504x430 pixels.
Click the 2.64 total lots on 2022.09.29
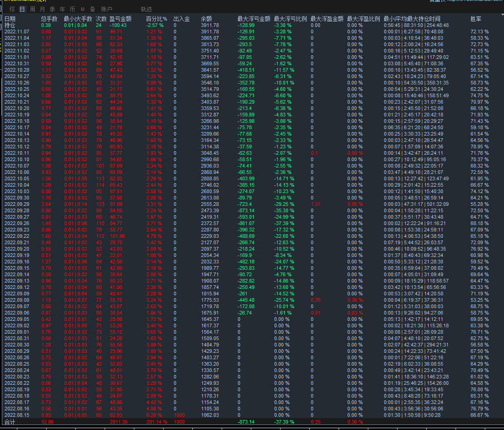46,204
